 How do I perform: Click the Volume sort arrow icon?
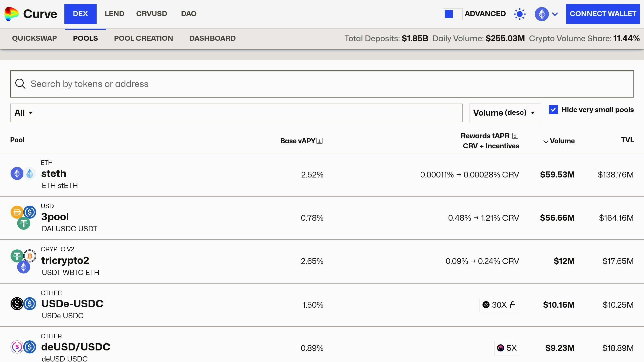pyautogui.click(x=545, y=140)
